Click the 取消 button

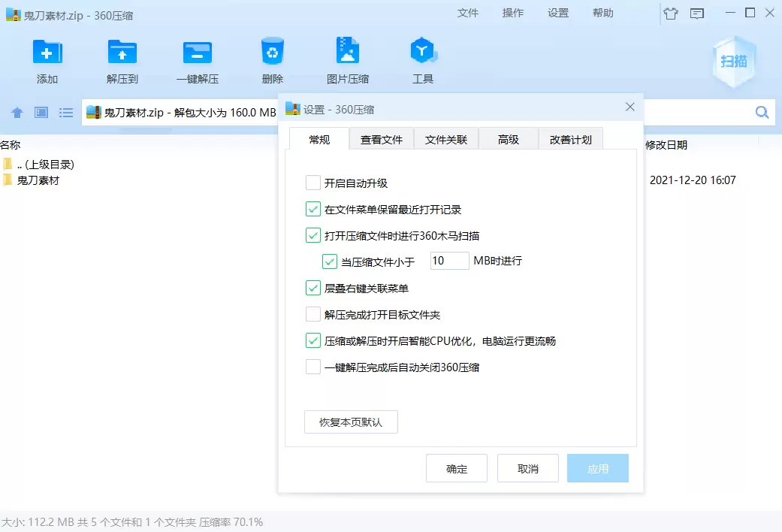tap(527, 469)
